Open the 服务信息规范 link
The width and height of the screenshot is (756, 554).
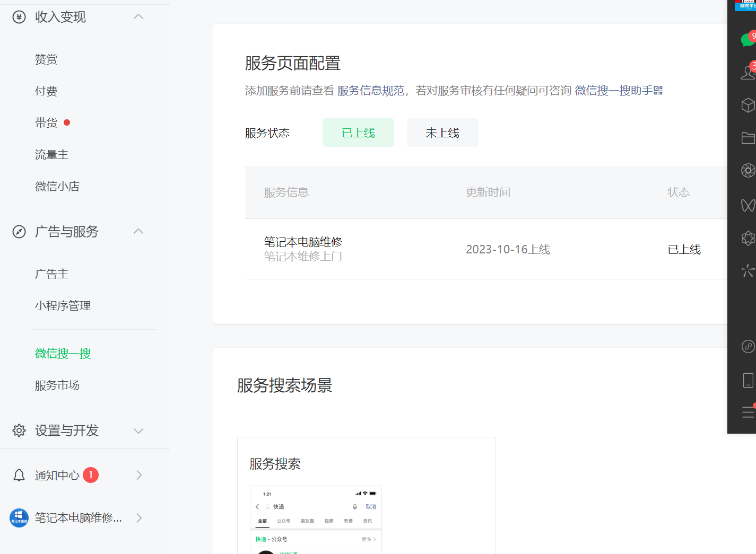click(371, 91)
